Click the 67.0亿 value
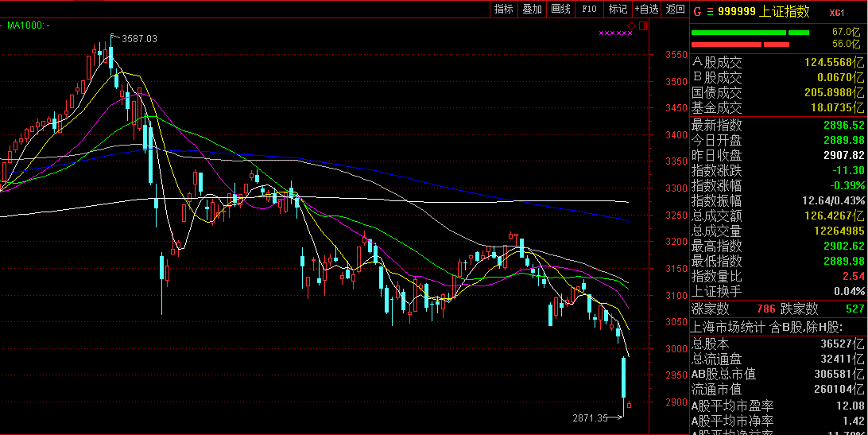 846,32
